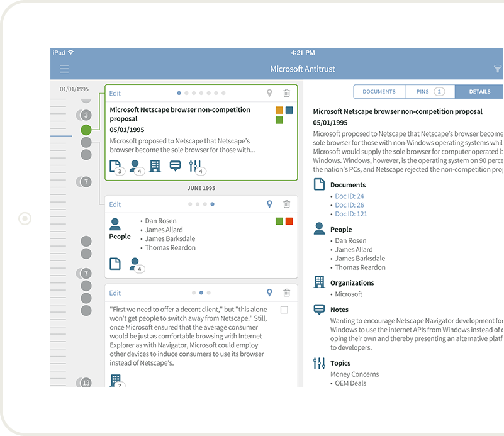
Task: Click Money Concerns topic
Action: pos(354,374)
